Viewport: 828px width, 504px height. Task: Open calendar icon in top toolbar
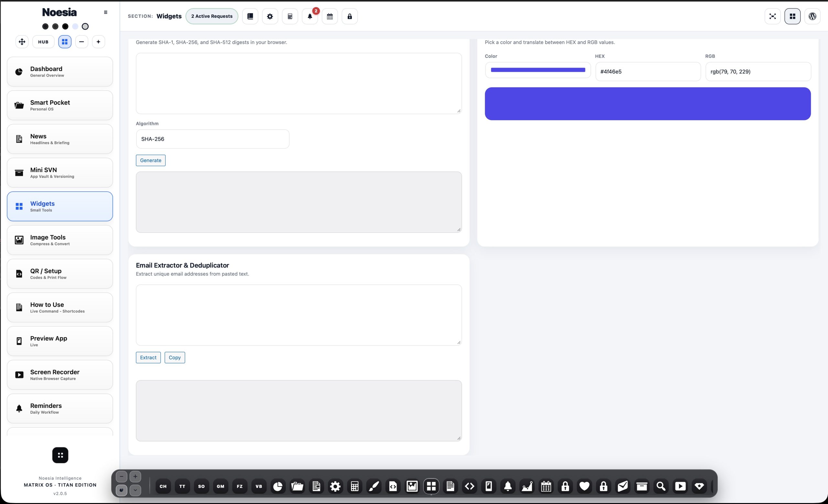click(330, 16)
